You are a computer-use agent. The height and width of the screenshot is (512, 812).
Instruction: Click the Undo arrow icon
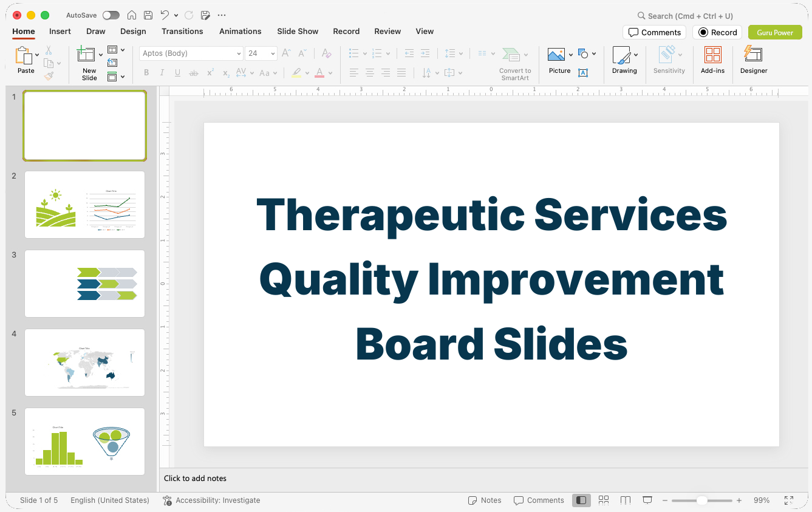point(165,15)
